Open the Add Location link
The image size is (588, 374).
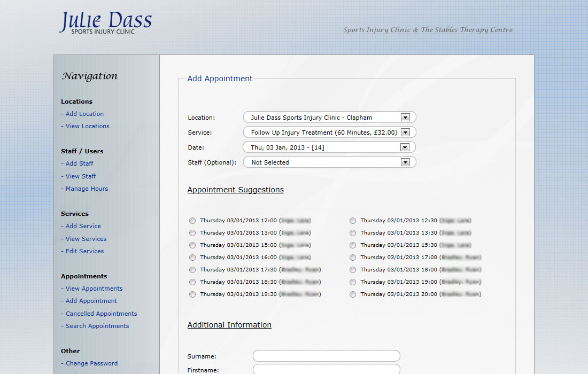click(x=84, y=114)
